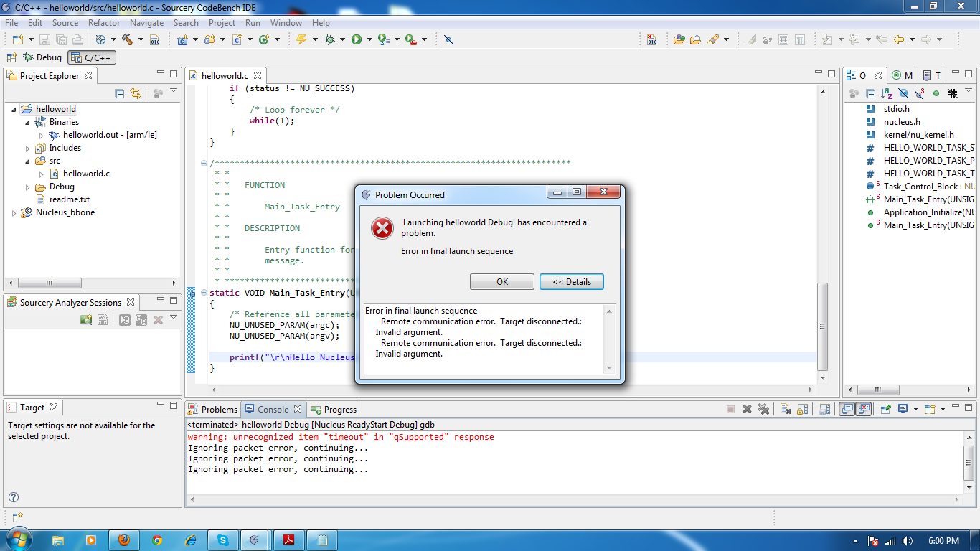The image size is (980, 551).
Task: Click the Sort alphabetically icon in Outline
Action: pyautogui.click(x=887, y=93)
